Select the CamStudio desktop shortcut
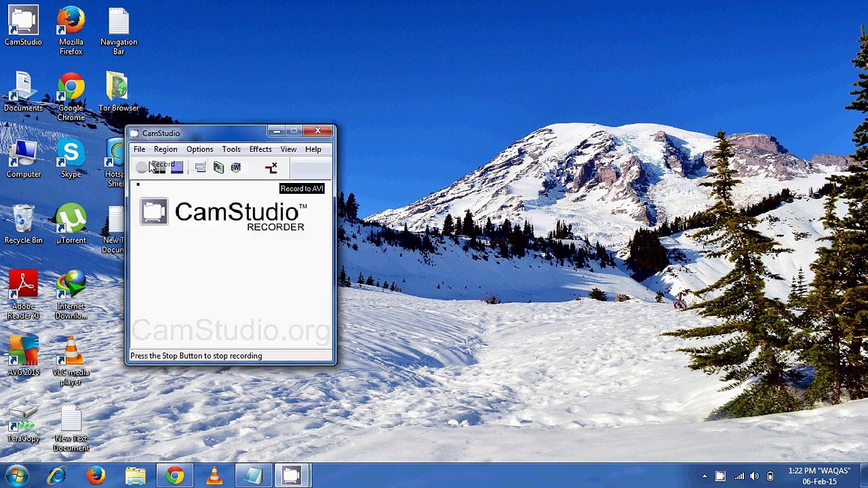The height and width of the screenshot is (488, 868). click(x=23, y=27)
